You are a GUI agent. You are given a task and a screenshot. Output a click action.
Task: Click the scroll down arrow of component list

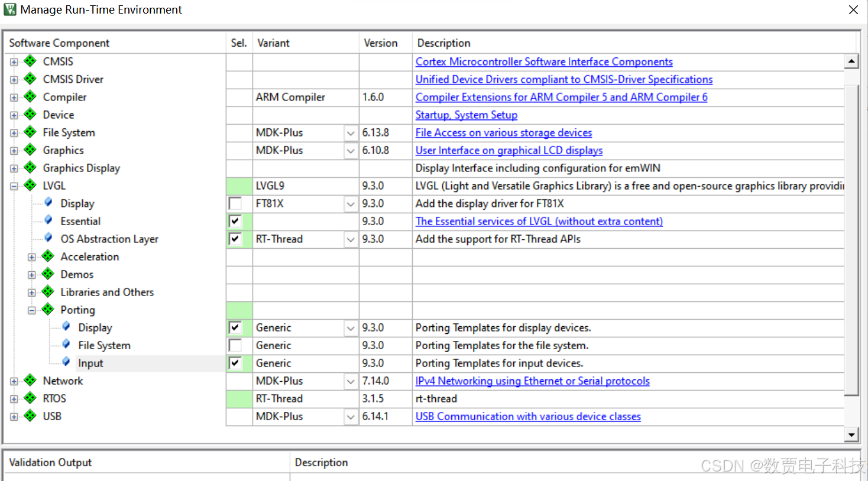(x=851, y=435)
